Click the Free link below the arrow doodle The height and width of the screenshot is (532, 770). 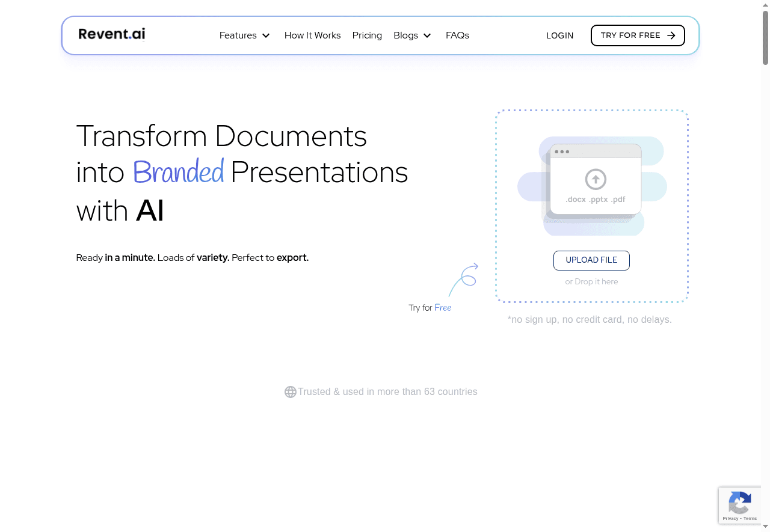click(443, 307)
